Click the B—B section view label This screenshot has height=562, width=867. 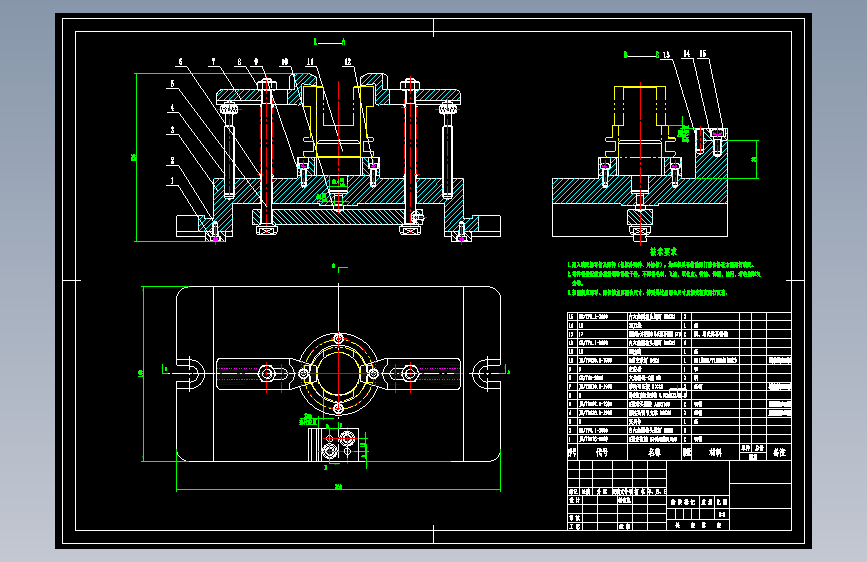pyautogui.click(x=641, y=55)
